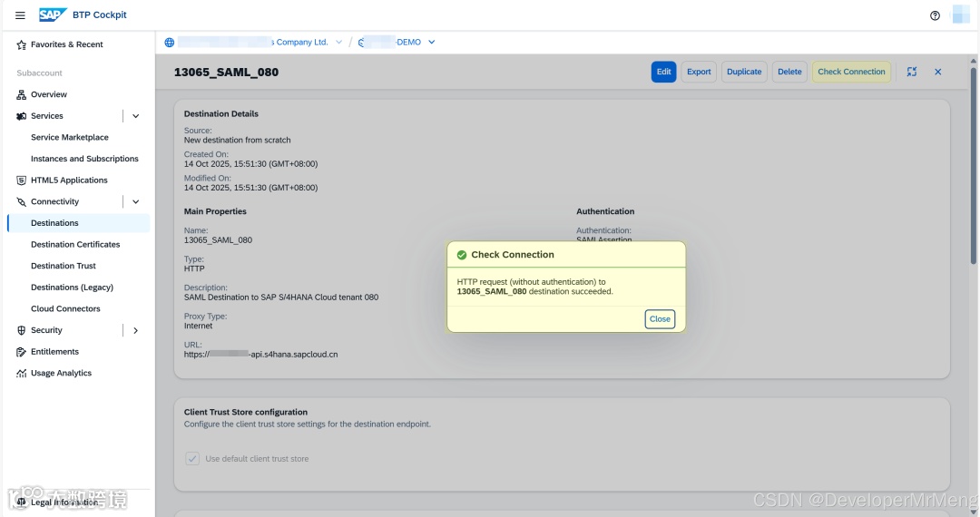Screen dimensions: 980x517
Task: Close the Check Connection dialog
Action: pos(660,319)
